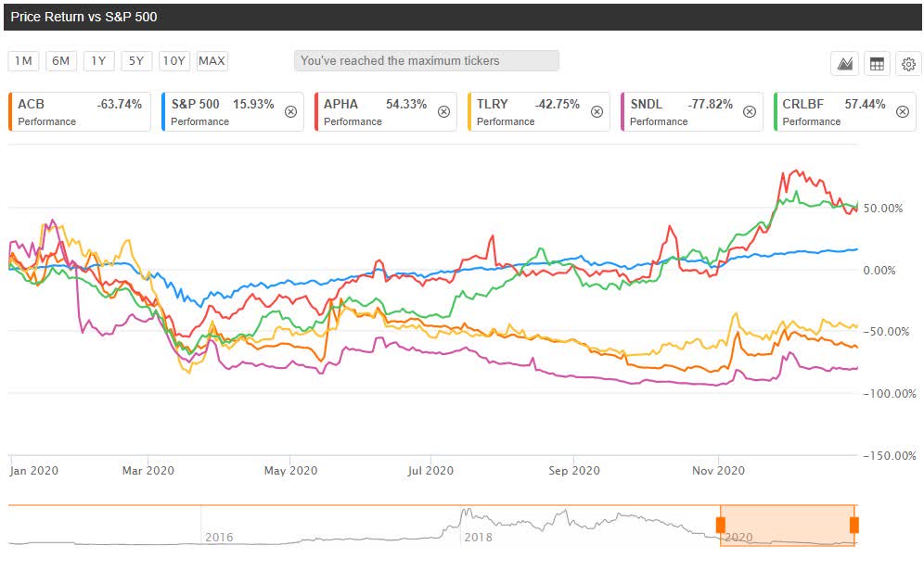
Task: Remove the S&P 500 ticker
Action: click(290, 109)
